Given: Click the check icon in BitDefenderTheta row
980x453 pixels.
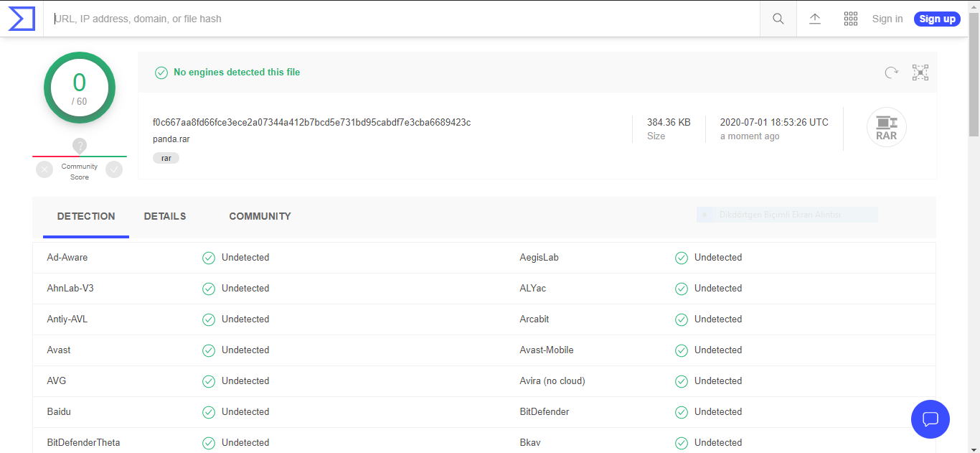Looking at the screenshot, I should click(x=209, y=443).
